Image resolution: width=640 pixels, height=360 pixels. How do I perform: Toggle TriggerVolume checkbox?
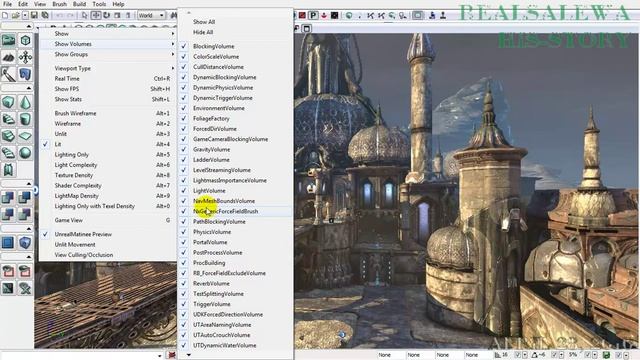click(183, 304)
